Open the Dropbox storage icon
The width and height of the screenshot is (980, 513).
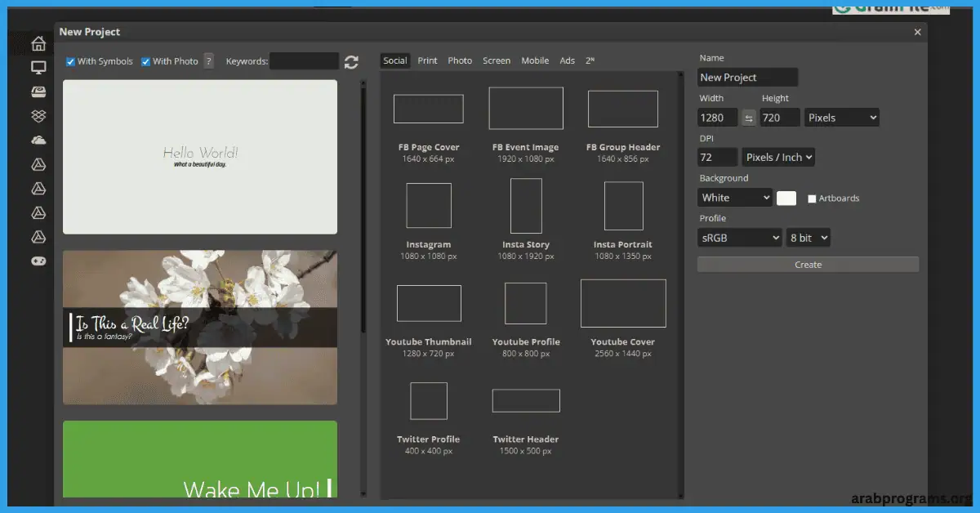(38, 116)
